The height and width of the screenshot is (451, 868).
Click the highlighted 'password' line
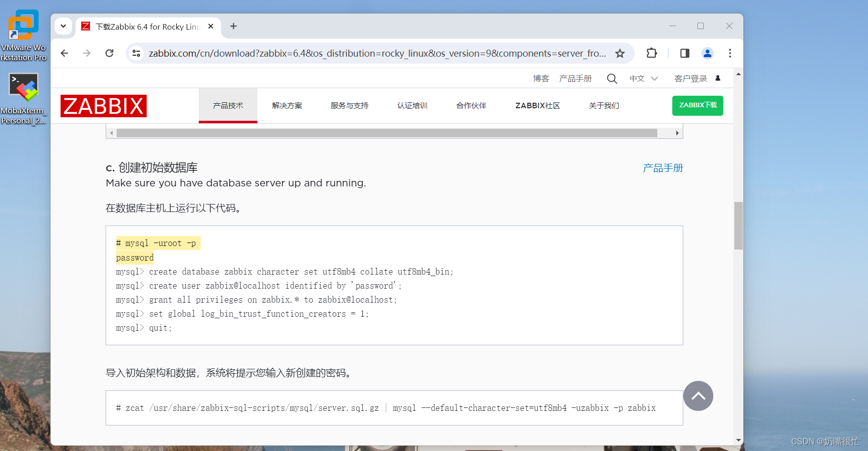(x=135, y=258)
